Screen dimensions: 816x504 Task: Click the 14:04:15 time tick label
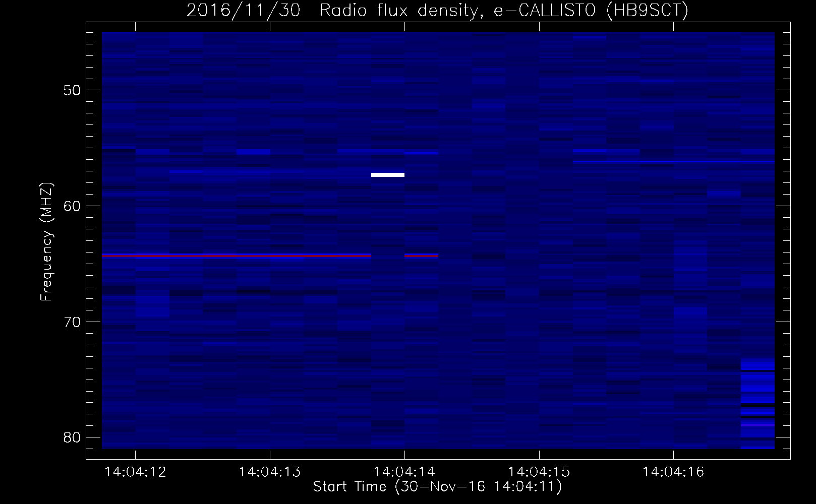[x=539, y=472]
